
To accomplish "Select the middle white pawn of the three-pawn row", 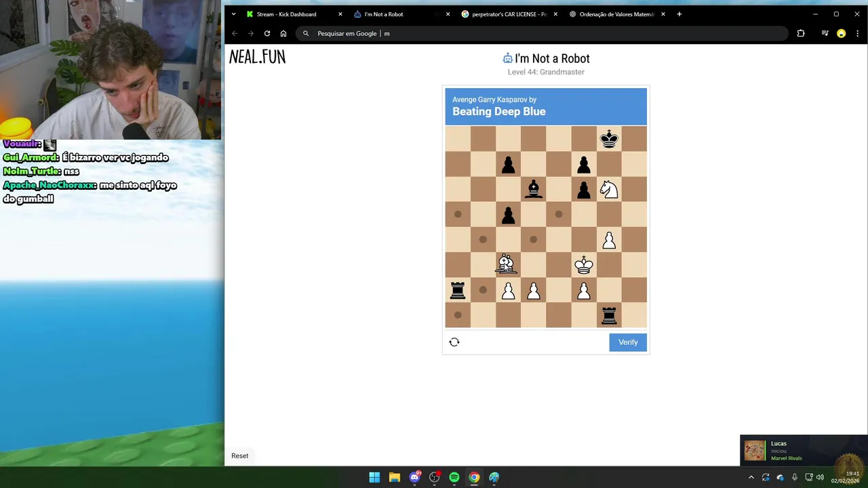I will click(534, 290).
